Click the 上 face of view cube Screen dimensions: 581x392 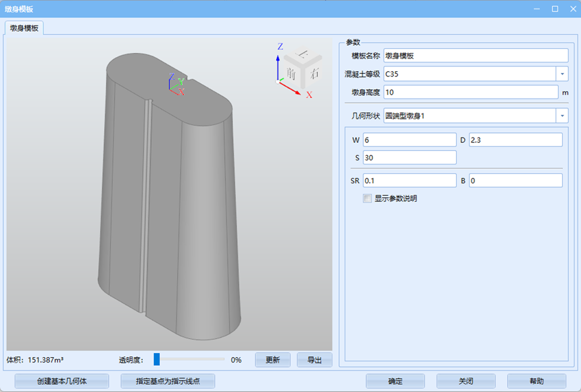point(303,55)
